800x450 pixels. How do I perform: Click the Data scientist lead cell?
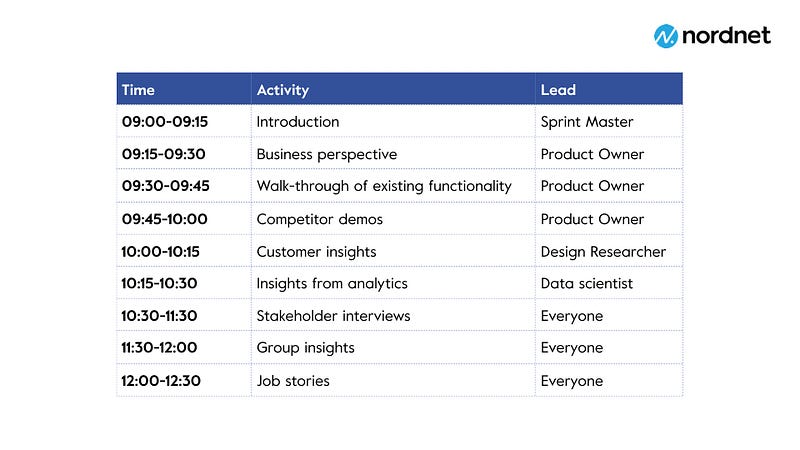609,283
